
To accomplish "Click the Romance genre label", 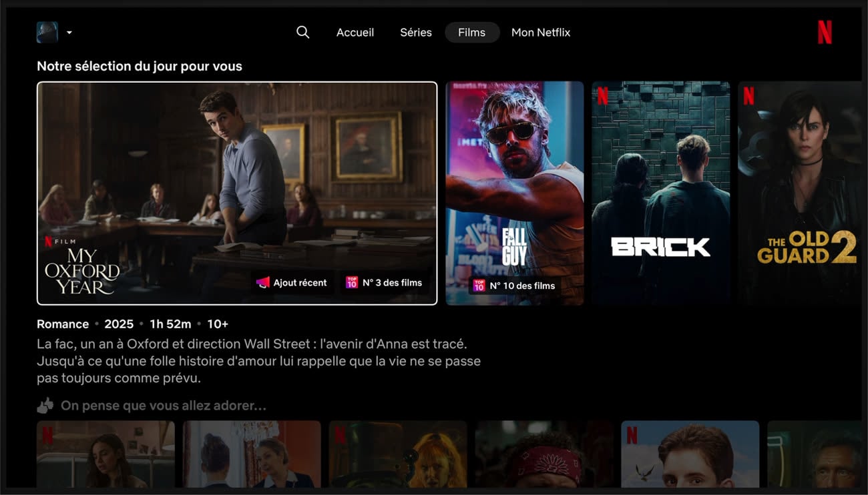I will 63,324.
